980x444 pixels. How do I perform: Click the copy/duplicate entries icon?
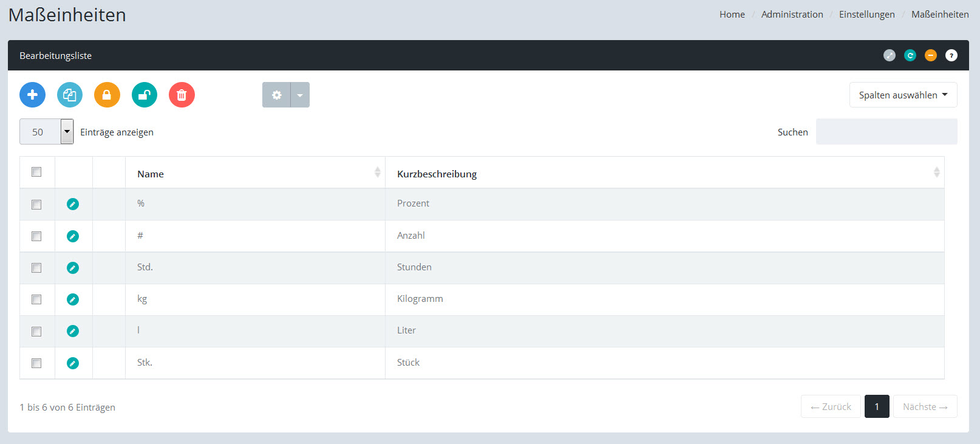(70, 95)
